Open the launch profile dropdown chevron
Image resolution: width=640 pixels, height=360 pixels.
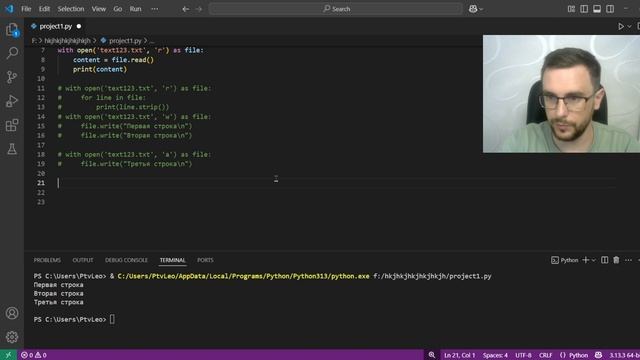593,260
